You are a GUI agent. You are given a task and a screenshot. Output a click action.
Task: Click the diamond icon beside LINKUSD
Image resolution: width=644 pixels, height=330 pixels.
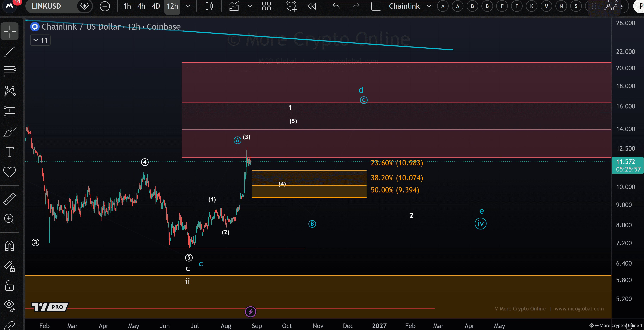click(x=85, y=6)
